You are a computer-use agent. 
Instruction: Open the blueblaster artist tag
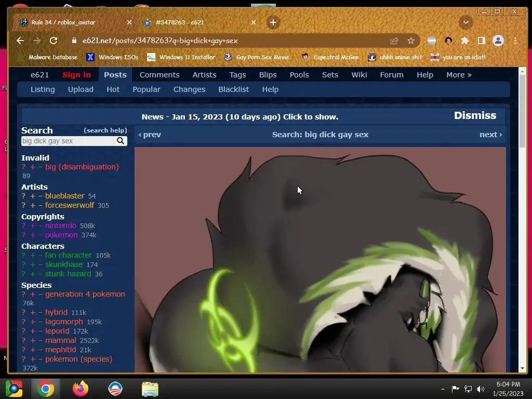65,196
